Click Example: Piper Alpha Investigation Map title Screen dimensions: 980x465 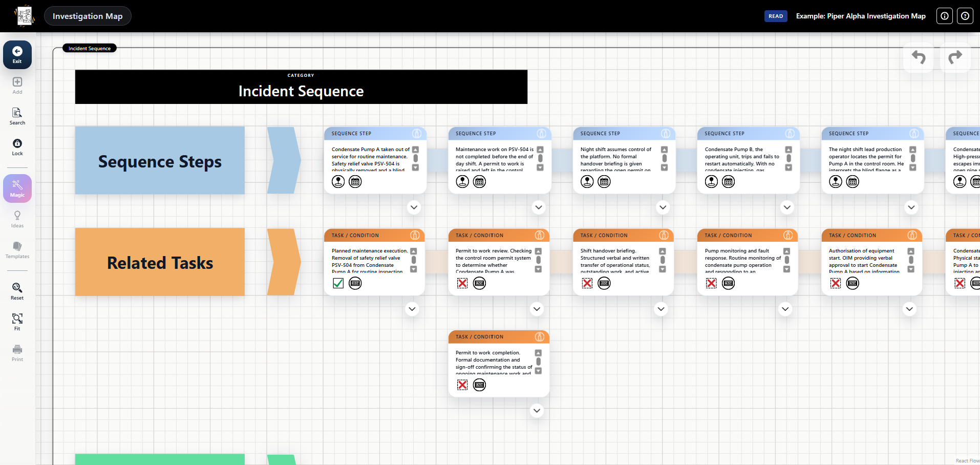coord(861,16)
